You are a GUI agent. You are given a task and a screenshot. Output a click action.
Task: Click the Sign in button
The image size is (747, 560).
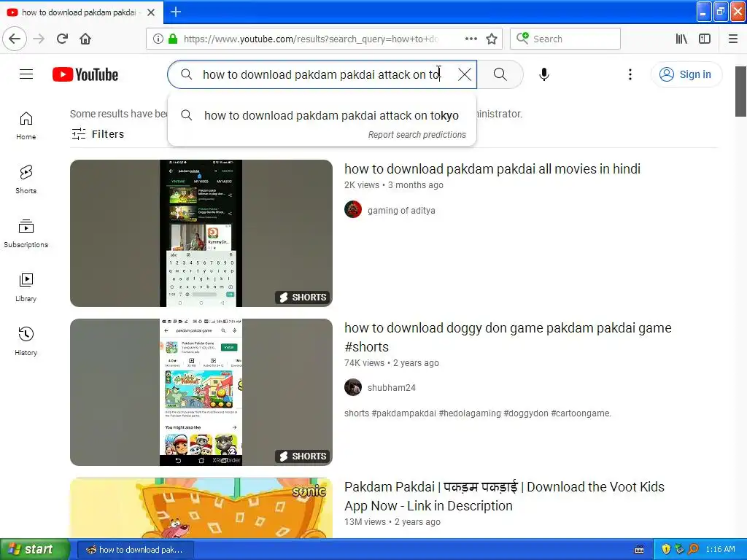pyautogui.click(x=686, y=74)
